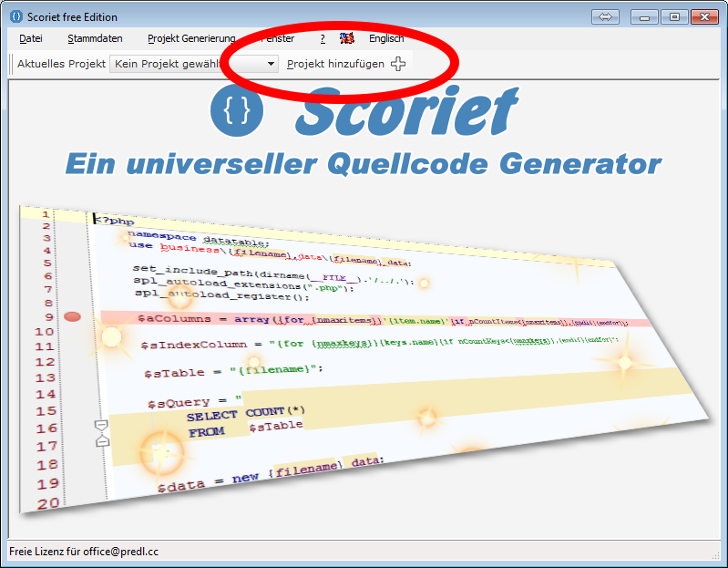Click Projekt hinzufügen button
Viewport: 728px width, 568px height.
(x=346, y=64)
